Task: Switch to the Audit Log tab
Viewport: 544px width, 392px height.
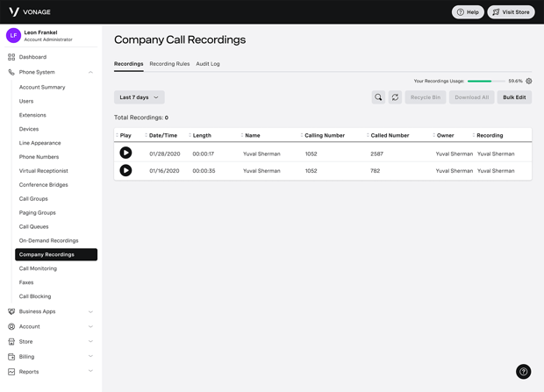Action: coord(208,64)
